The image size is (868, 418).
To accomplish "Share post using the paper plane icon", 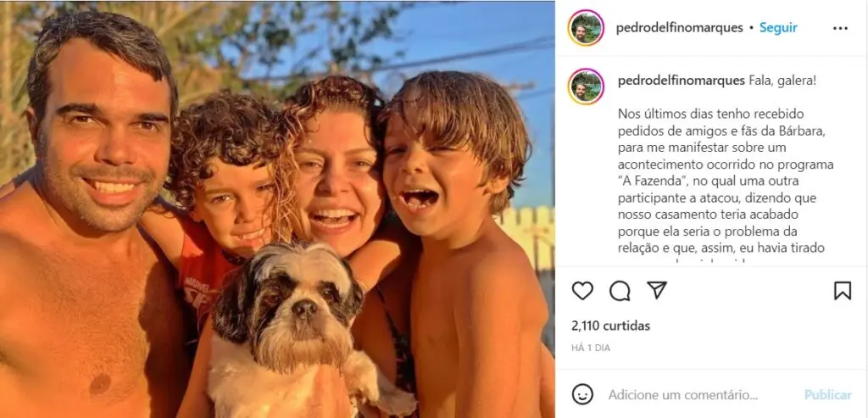I will [x=657, y=290].
